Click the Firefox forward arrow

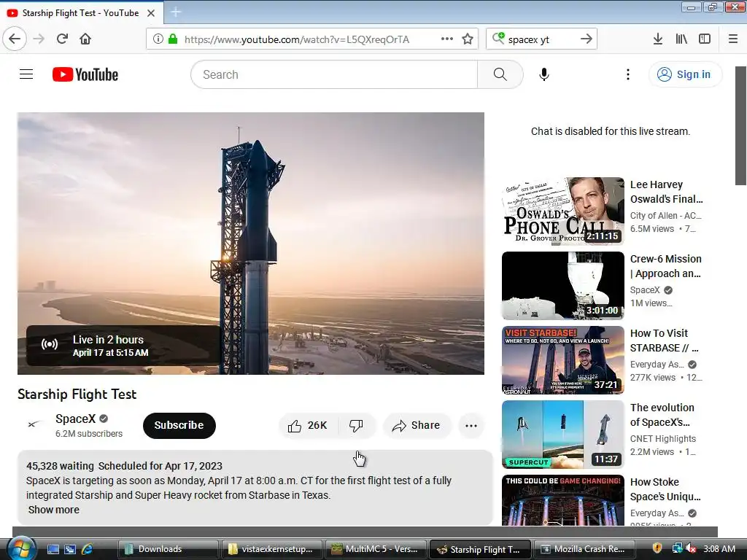click(x=39, y=39)
